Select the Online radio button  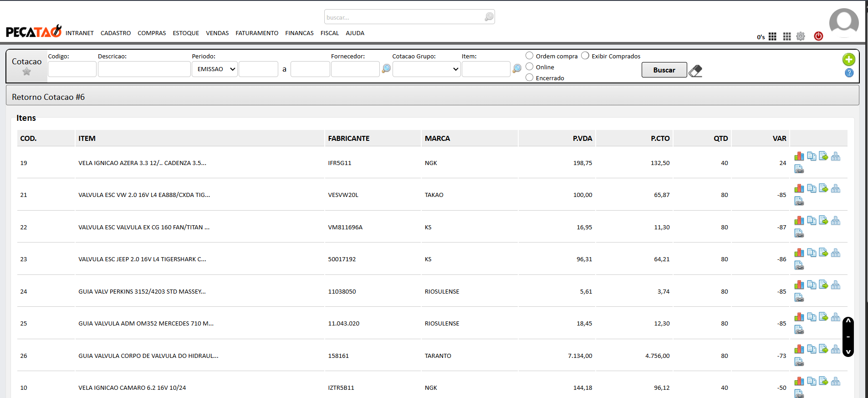click(529, 67)
